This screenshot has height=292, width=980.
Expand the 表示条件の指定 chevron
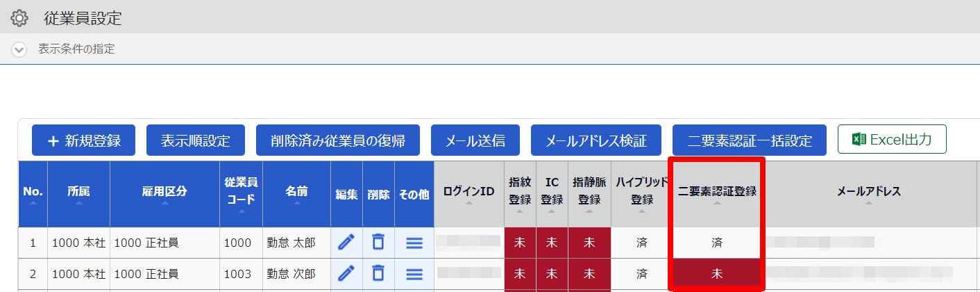pos(19,49)
